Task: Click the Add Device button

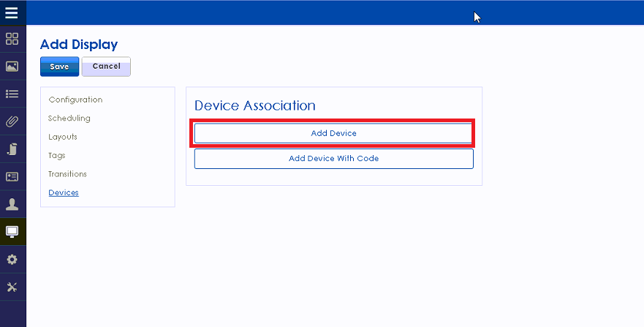Action: point(333,133)
